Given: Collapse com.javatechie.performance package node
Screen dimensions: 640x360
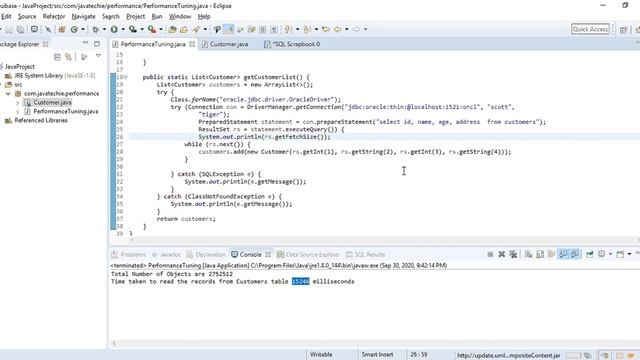Looking at the screenshot, I should [8, 93].
